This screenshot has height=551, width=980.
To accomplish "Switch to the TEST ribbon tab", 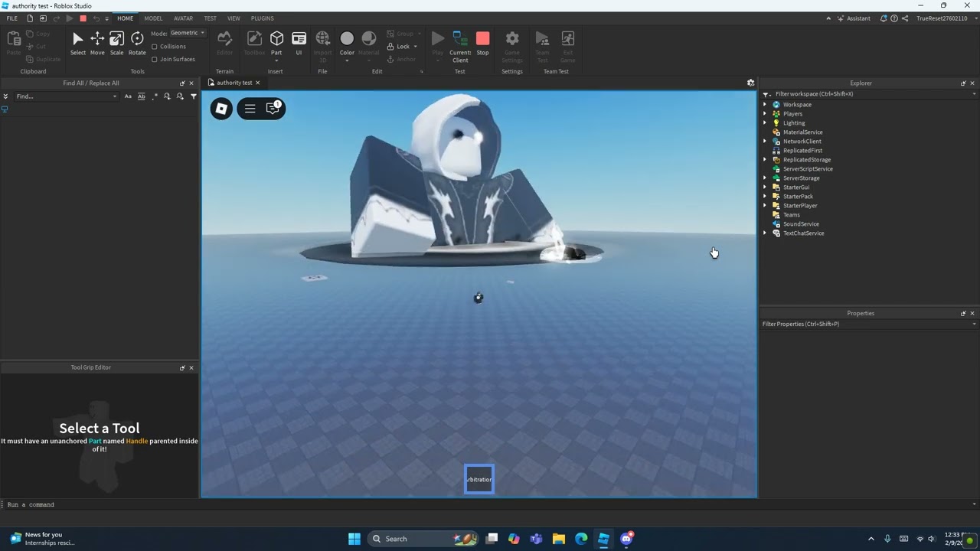I will coord(210,18).
